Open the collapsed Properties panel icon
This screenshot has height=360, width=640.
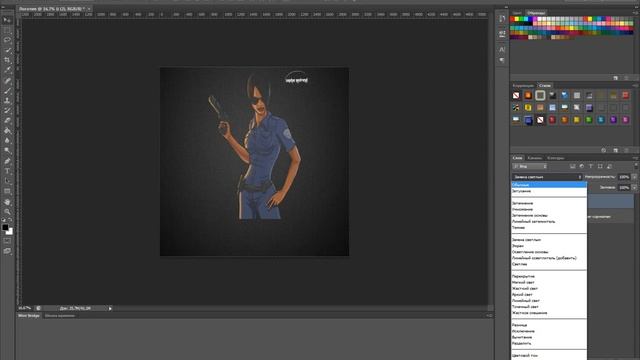(502, 33)
